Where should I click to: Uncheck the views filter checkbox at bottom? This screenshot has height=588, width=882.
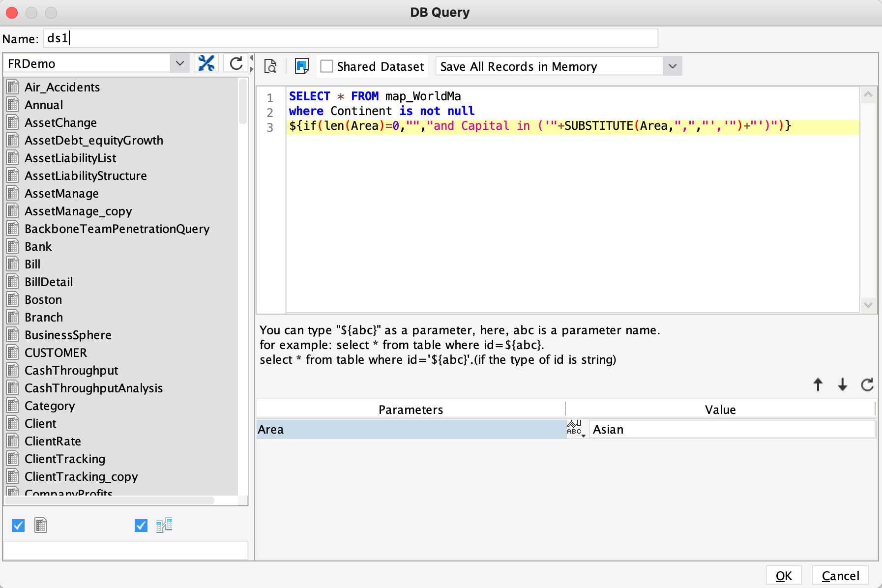(141, 525)
